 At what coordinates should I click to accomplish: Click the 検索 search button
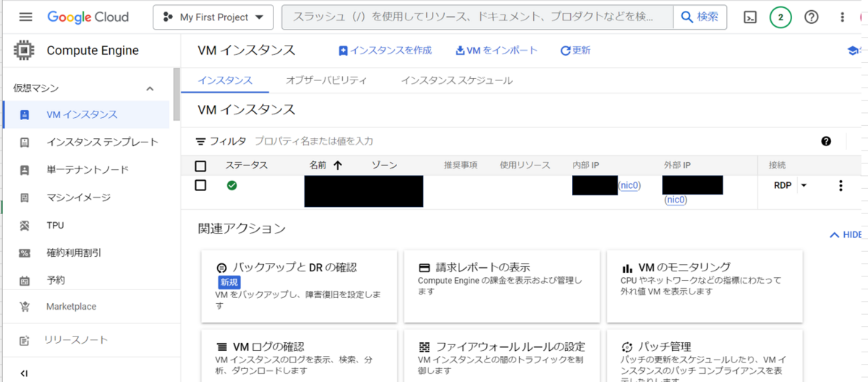pos(700,17)
